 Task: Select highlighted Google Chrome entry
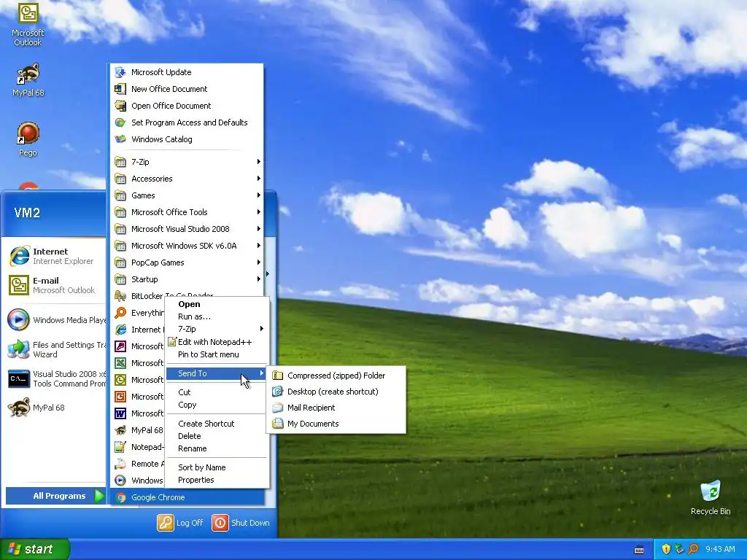[187, 497]
